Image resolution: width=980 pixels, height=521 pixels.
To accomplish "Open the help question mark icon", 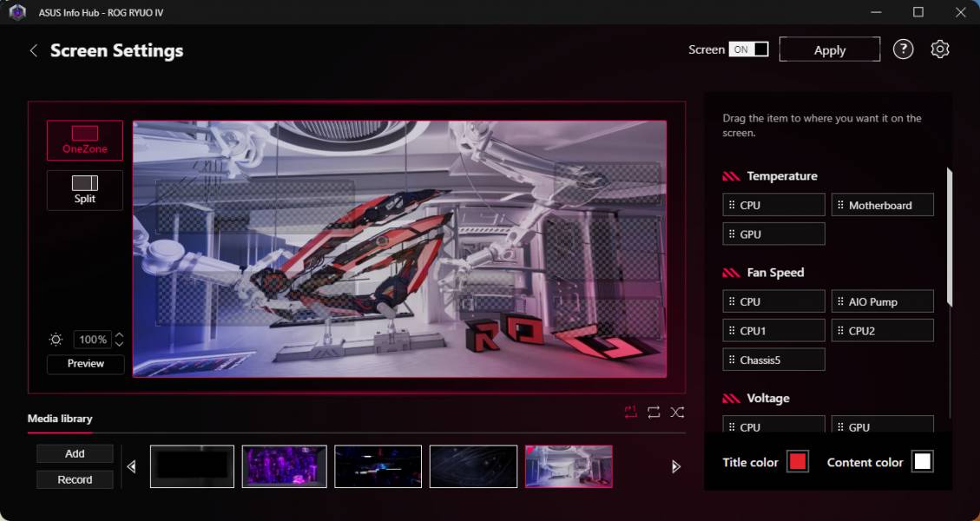I will (x=903, y=49).
